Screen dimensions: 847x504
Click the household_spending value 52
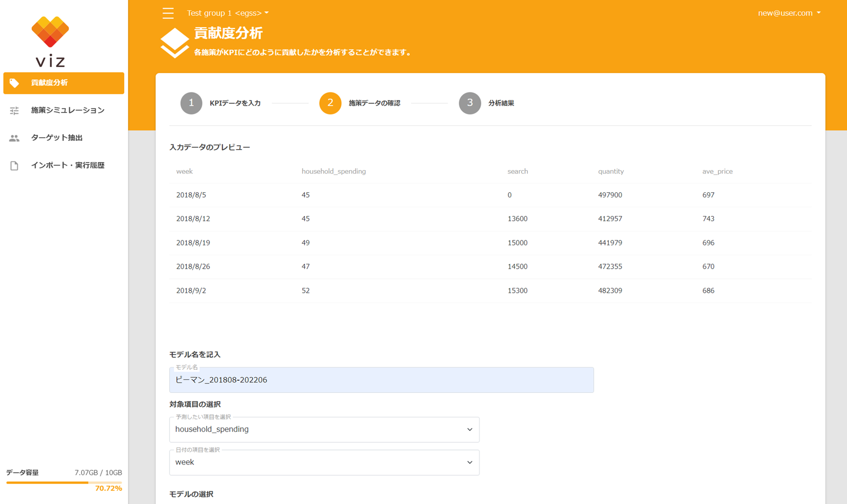[306, 291]
